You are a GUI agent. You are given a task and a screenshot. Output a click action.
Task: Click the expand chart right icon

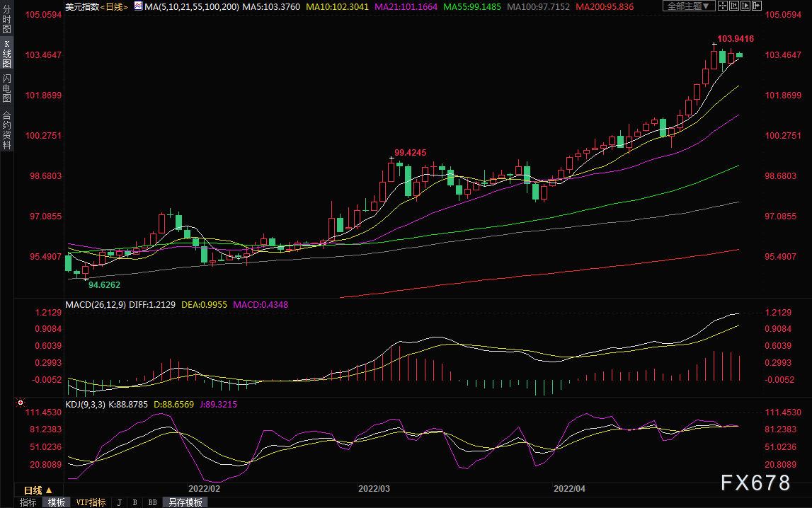[757, 6]
